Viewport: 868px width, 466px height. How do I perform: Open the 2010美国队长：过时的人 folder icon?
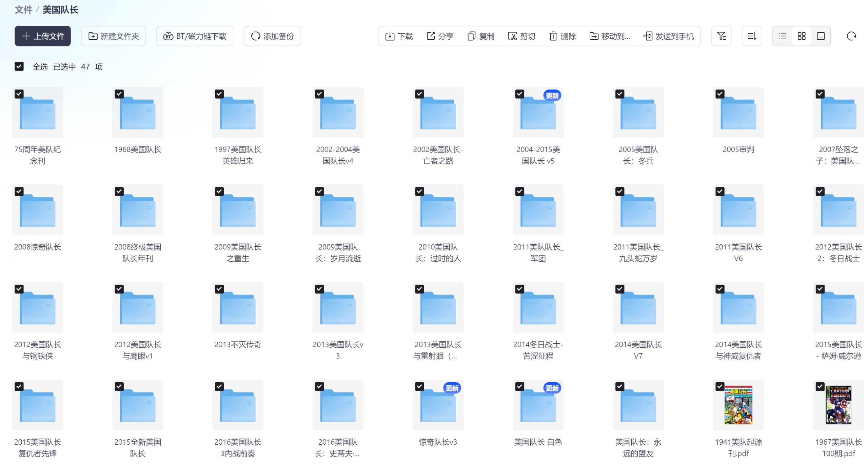(x=438, y=210)
